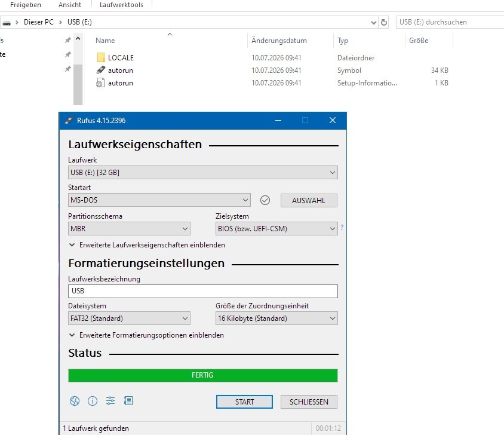Sort files by Typ column header

pyautogui.click(x=343, y=41)
